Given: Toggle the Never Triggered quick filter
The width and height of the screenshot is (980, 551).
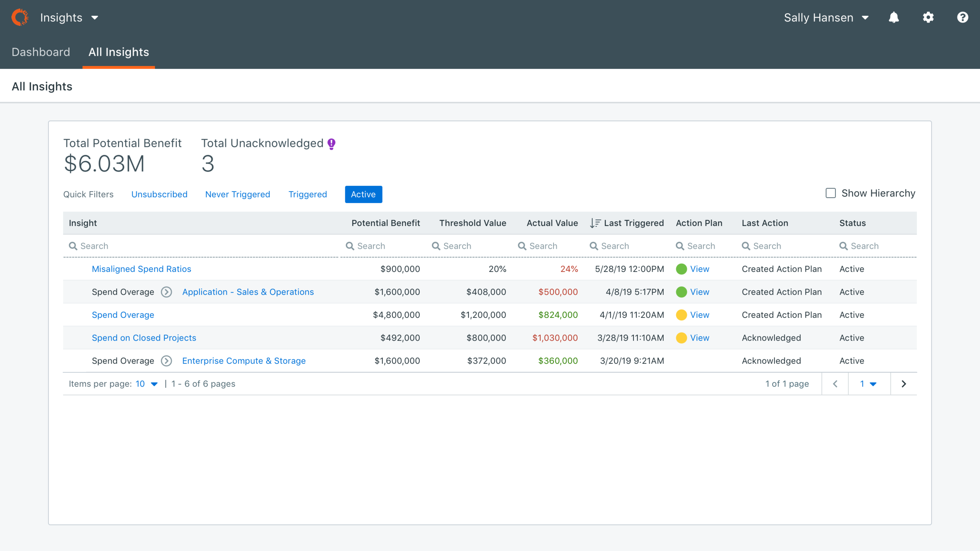Looking at the screenshot, I should coord(238,194).
